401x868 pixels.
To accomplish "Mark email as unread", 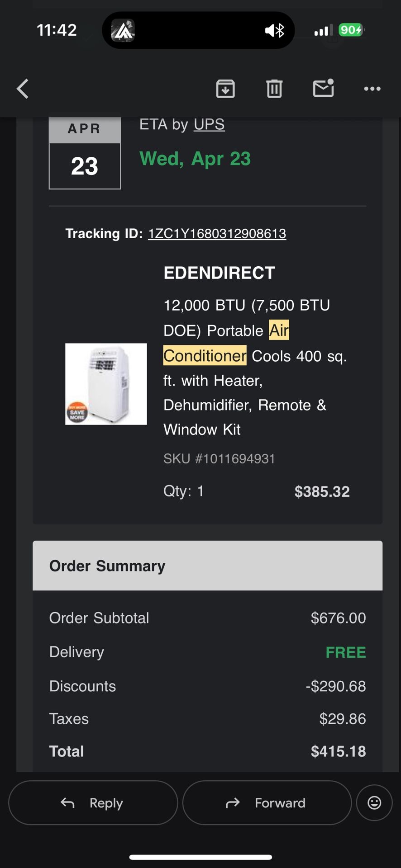I will coord(324,88).
